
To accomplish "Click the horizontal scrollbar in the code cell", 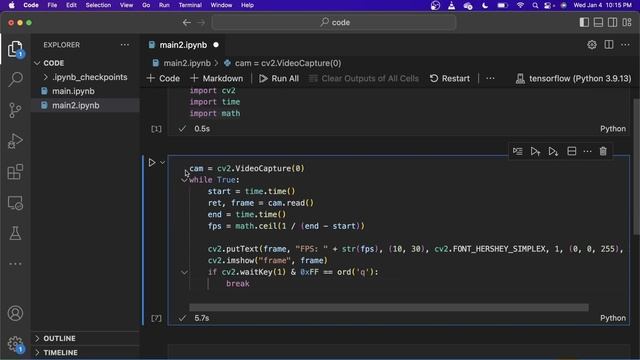I will click(x=389, y=307).
